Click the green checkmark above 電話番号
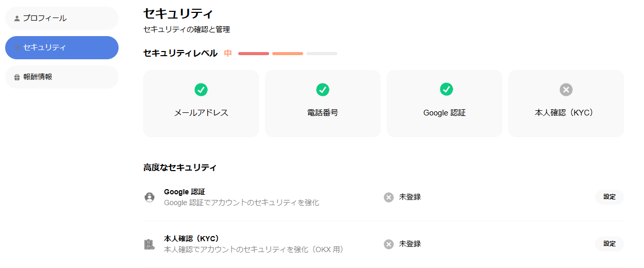The height and width of the screenshot is (268, 644). coord(323,90)
